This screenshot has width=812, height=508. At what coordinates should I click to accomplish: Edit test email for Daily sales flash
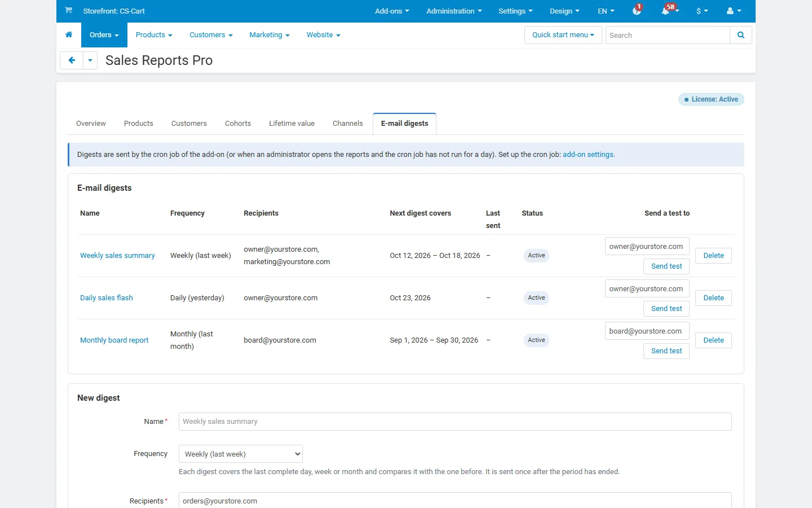[647, 289]
